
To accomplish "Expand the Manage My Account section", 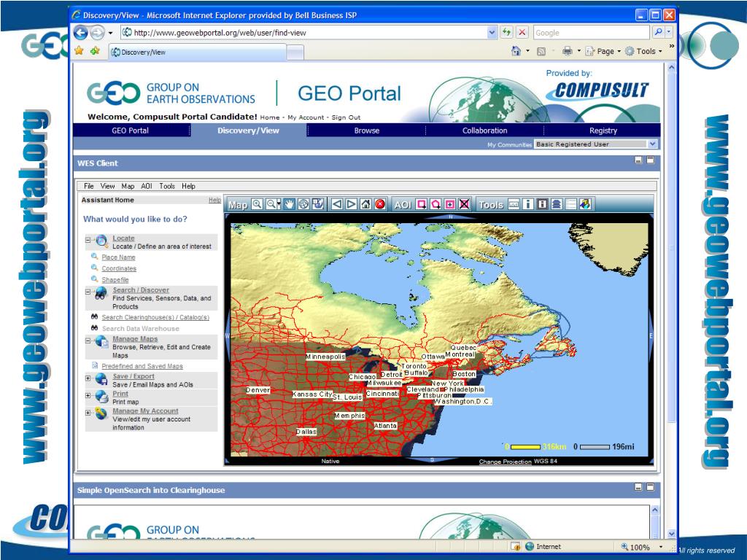I will click(88, 413).
